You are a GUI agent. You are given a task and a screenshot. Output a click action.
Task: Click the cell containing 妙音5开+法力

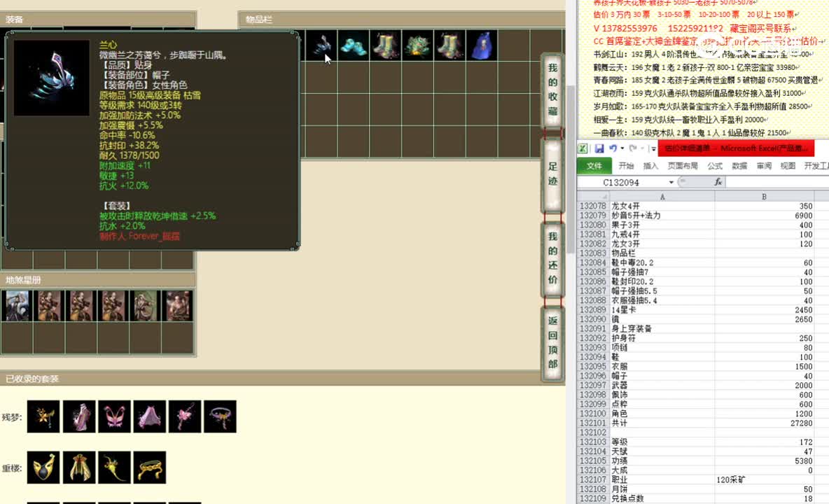tap(662, 216)
